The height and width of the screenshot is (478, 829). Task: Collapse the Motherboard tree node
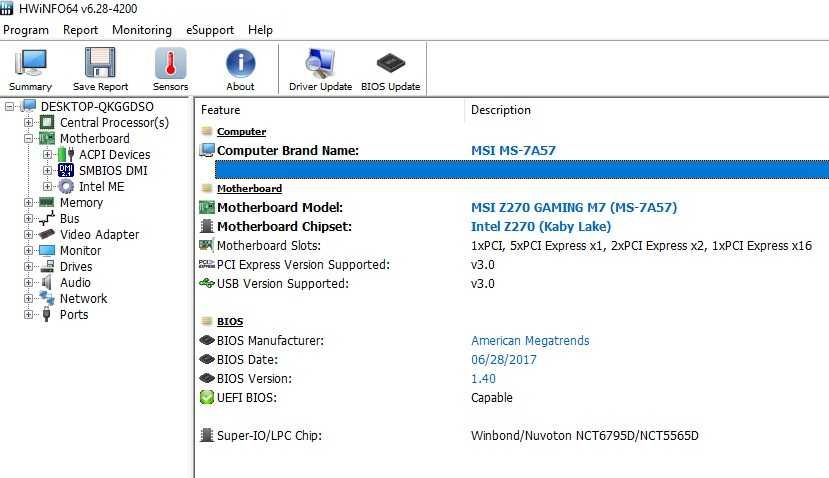pos(29,139)
